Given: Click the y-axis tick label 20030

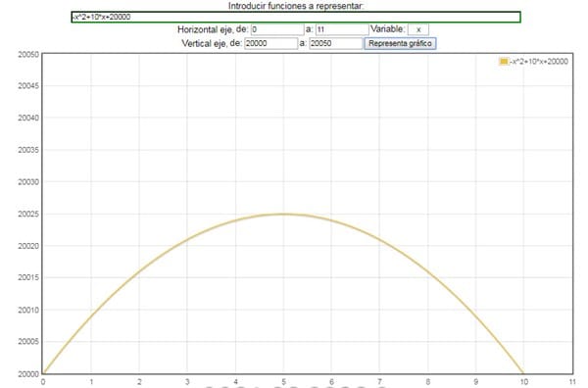Looking at the screenshot, I should (x=28, y=182).
